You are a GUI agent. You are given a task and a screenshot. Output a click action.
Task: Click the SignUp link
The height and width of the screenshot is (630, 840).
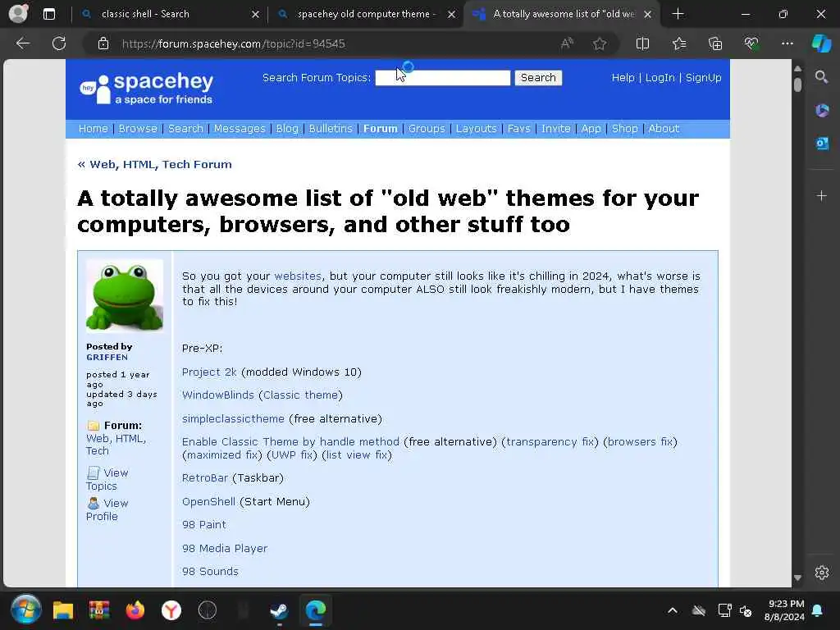pos(703,78)
